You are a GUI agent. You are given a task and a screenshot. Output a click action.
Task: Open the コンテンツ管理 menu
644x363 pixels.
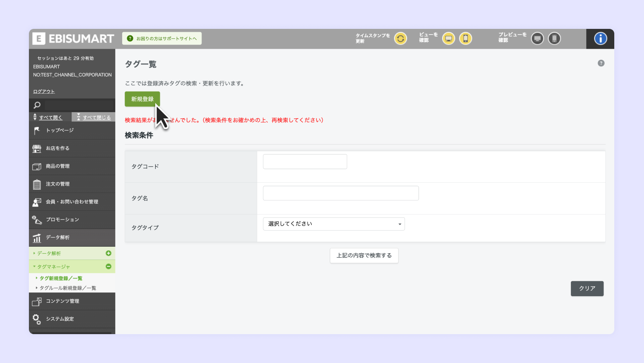point(72,301)
